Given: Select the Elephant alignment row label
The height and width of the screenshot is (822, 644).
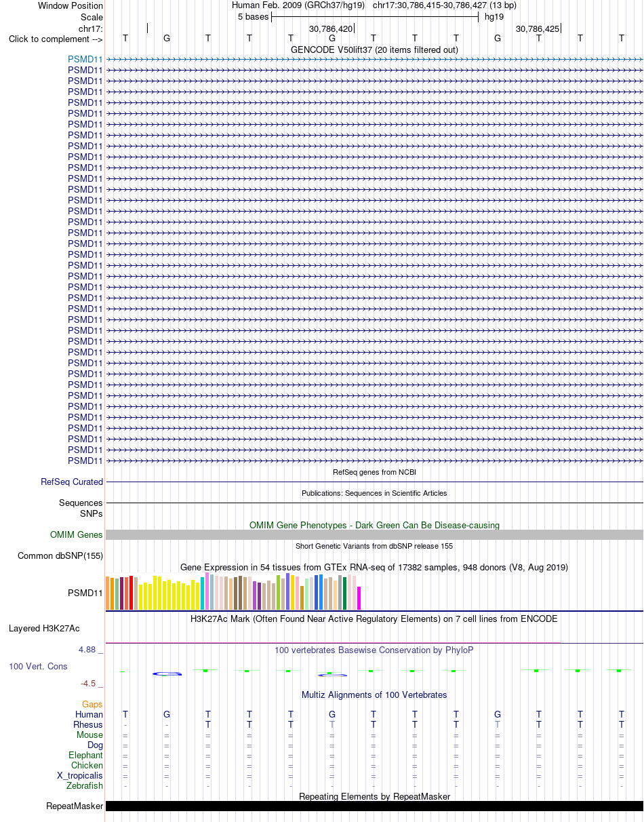Looking at the screenshot, I should click(x=86, y=755).
